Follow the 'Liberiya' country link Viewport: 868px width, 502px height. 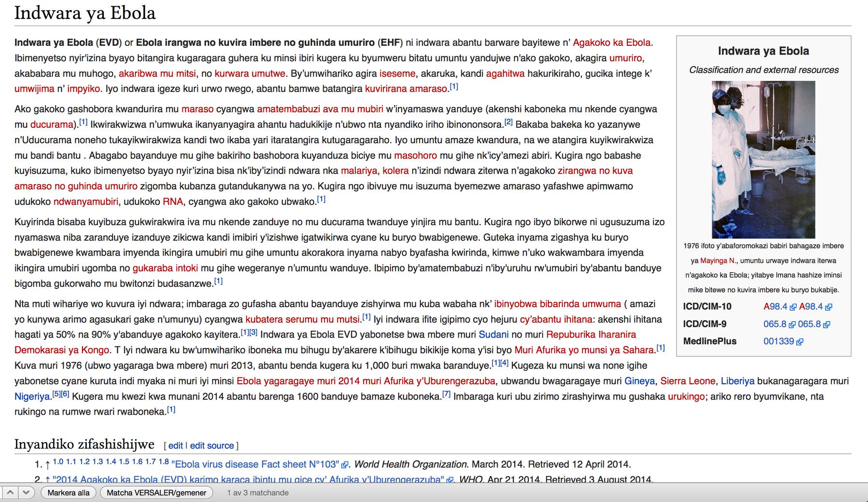click(737, 381)
